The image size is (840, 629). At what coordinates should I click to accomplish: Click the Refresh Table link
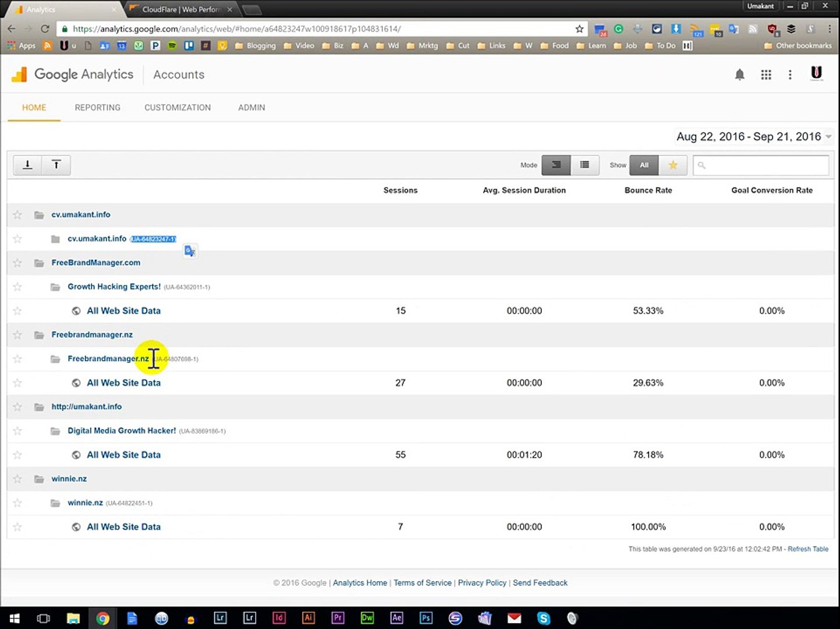tap(808, 549)
